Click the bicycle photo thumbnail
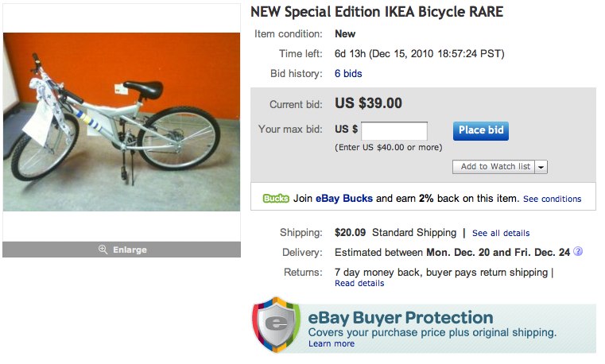Image resolution: width=605 pixels, height=364 pixels. tap(122, 122)
